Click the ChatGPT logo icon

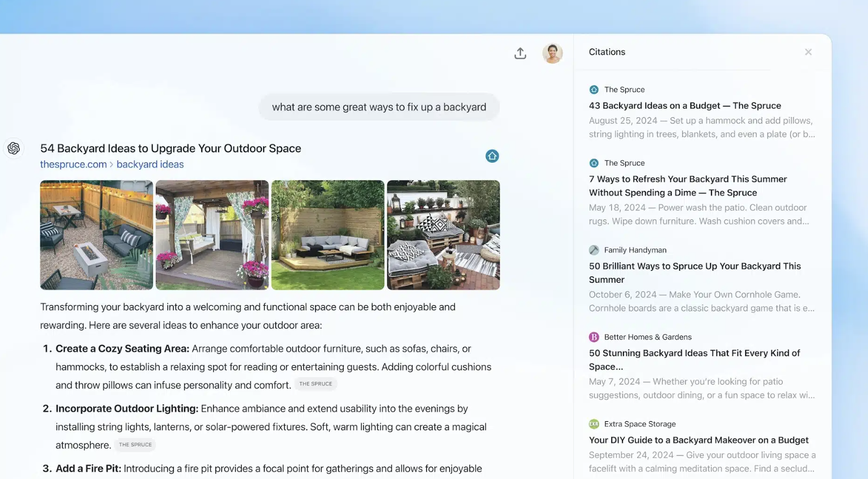click(13, 148)
